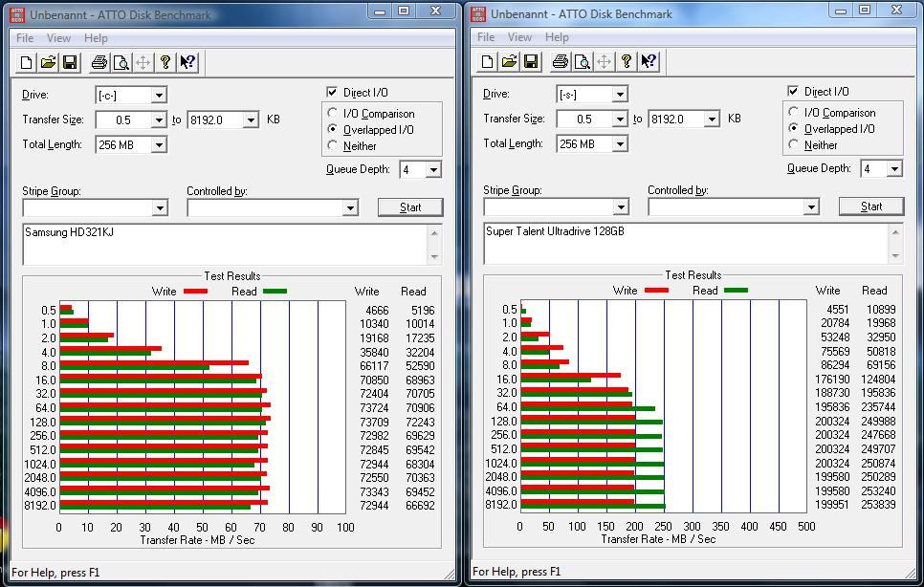Open Total Length 256 MB dropdown, left window
The height and width of the screenshot is (587, 924).
(x=159, y=144)
